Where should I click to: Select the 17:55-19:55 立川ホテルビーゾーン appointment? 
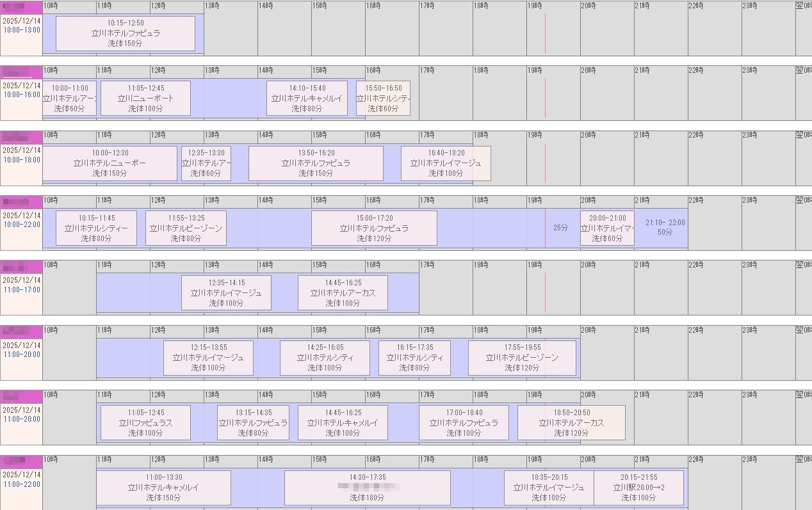[522, 358]
